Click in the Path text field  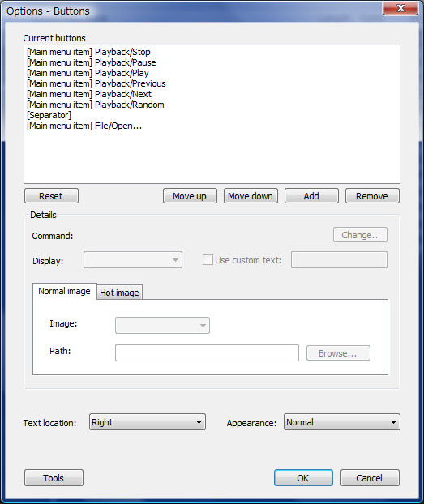[x=207, y=353]
